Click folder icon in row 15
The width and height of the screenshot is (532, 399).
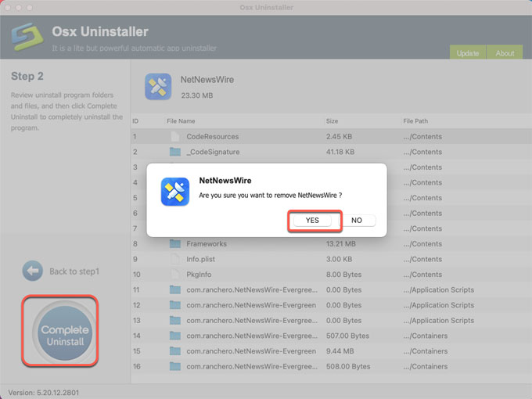(x=175, y=350)
